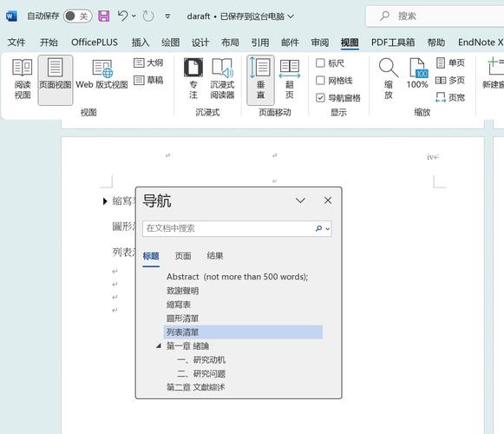The height and width of the screenshot is (434, 504).
Task: Select 单页 one page zoom
Action: [450, 62]
